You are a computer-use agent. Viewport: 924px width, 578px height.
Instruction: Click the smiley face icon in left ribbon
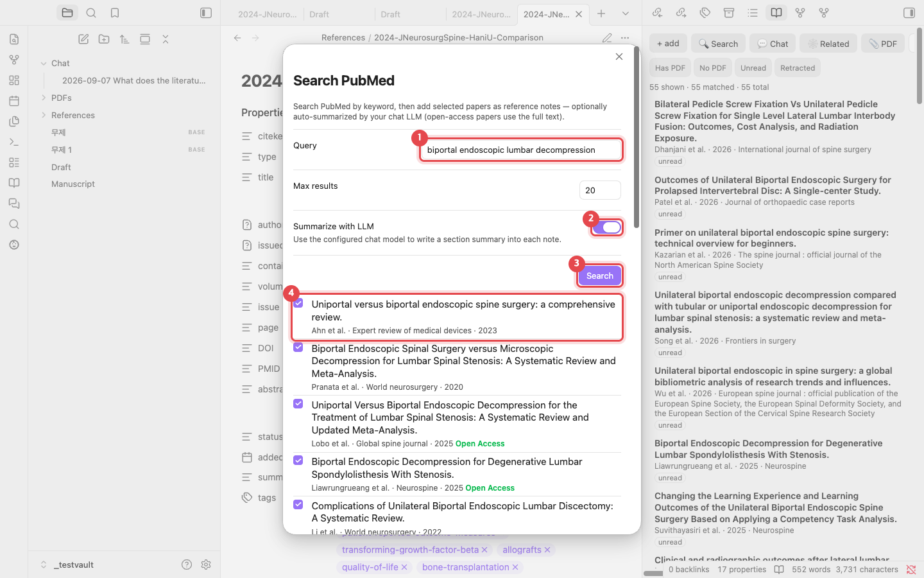pos(14,245)
